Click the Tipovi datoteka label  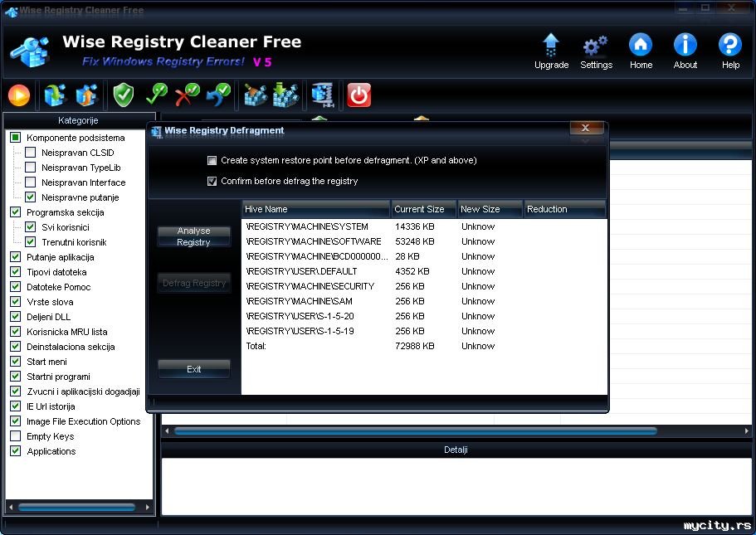point(57,272)
